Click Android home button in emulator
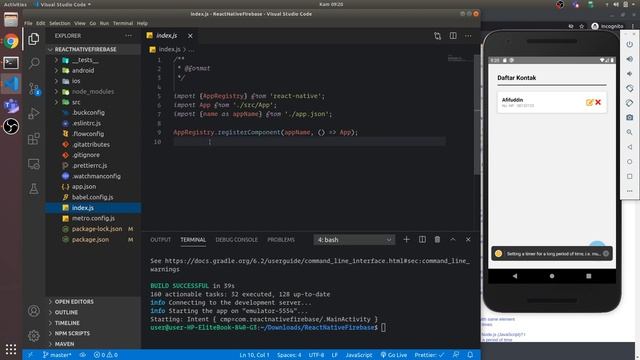Image resolution: width=640 pixels, height=360 pixels. [x=552, y=276]
